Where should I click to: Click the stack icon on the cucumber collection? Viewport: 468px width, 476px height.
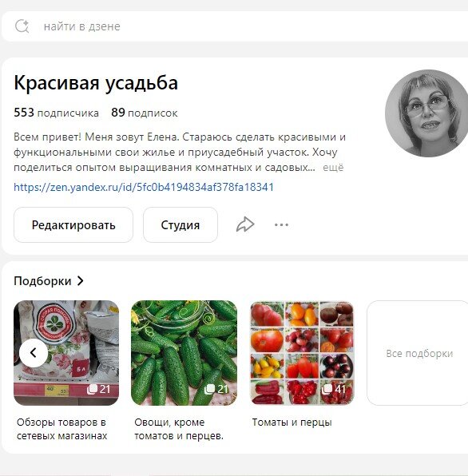pyautogui.click(x=209, y=389)
